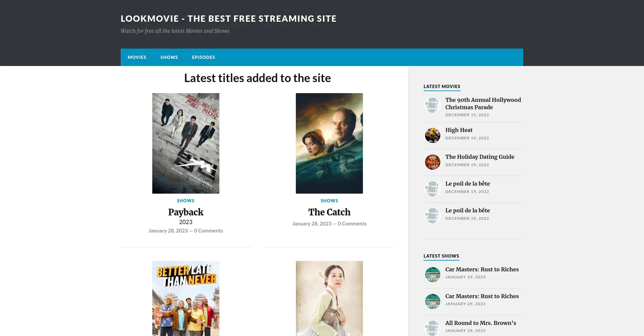Click the 'Latest titles added to the site' heading

pos(258,78)
